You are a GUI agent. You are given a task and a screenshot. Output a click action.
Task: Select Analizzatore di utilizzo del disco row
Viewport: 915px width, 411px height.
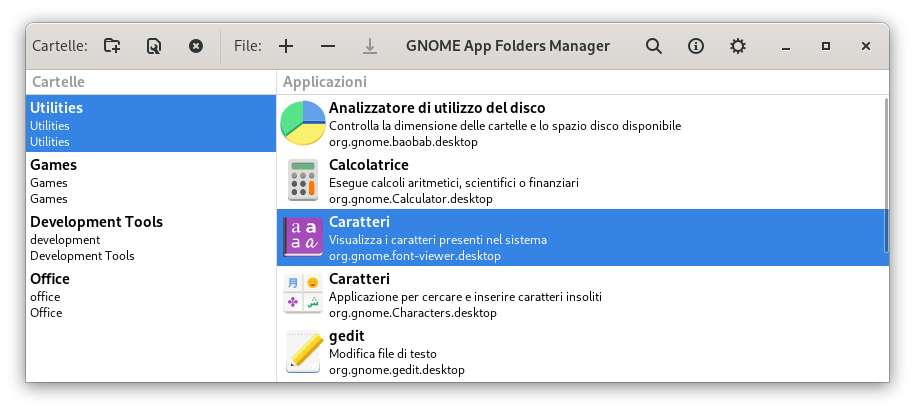pos(581,124)
